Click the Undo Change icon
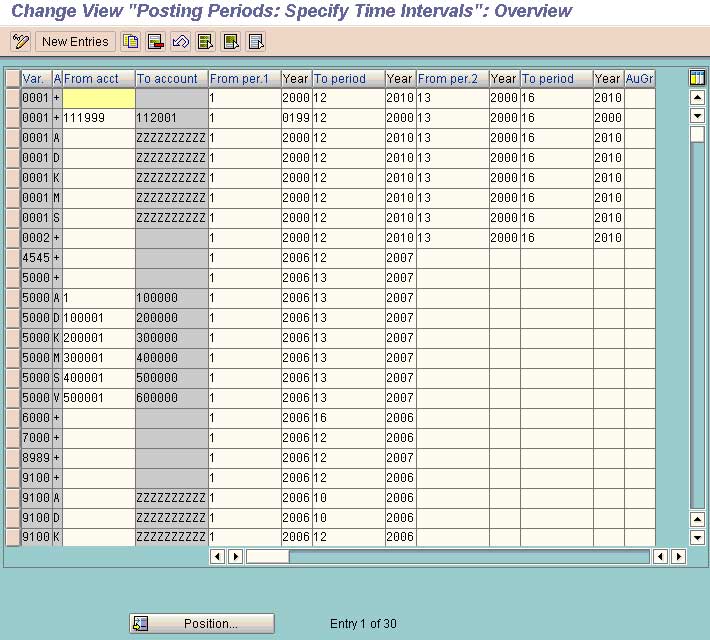 181,42
